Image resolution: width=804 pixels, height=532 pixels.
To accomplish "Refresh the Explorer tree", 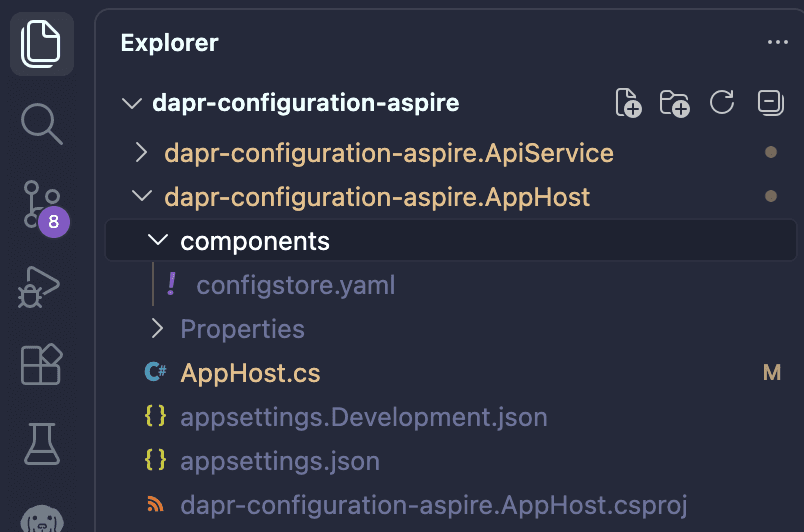I will tap(722, 102).
